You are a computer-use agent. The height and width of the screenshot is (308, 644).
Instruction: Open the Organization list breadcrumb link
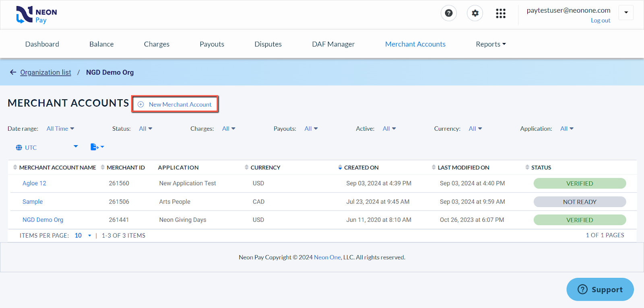(45, 72)
